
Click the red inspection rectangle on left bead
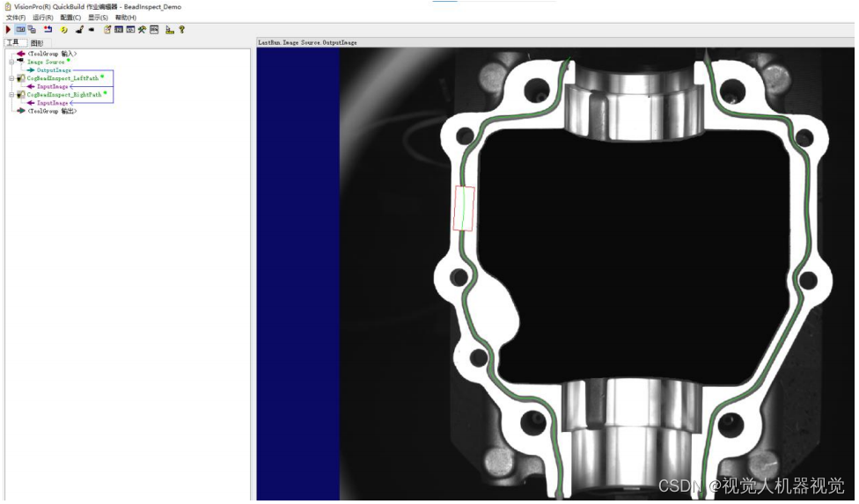click(x=464, y=208)
